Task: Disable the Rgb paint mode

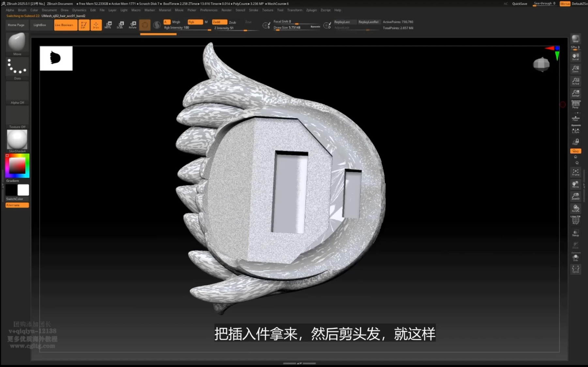Action: tap(195, 22)
